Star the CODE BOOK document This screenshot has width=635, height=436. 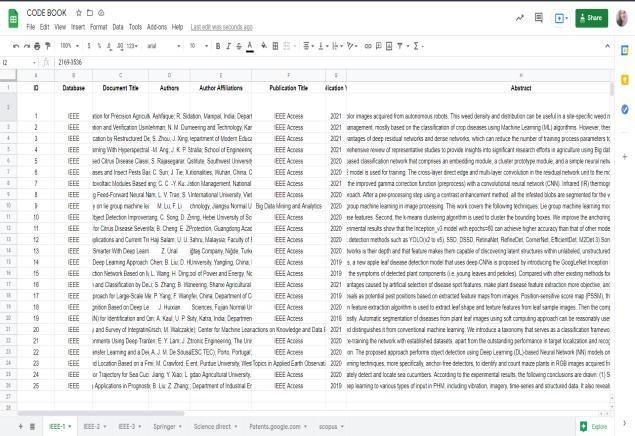pos(79,13)
